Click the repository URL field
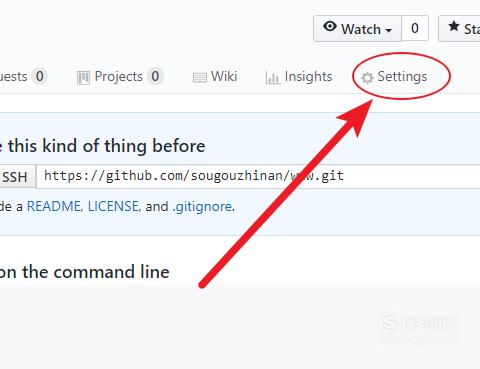The height and width of the screenshot is (369, 480). point(258,176)
